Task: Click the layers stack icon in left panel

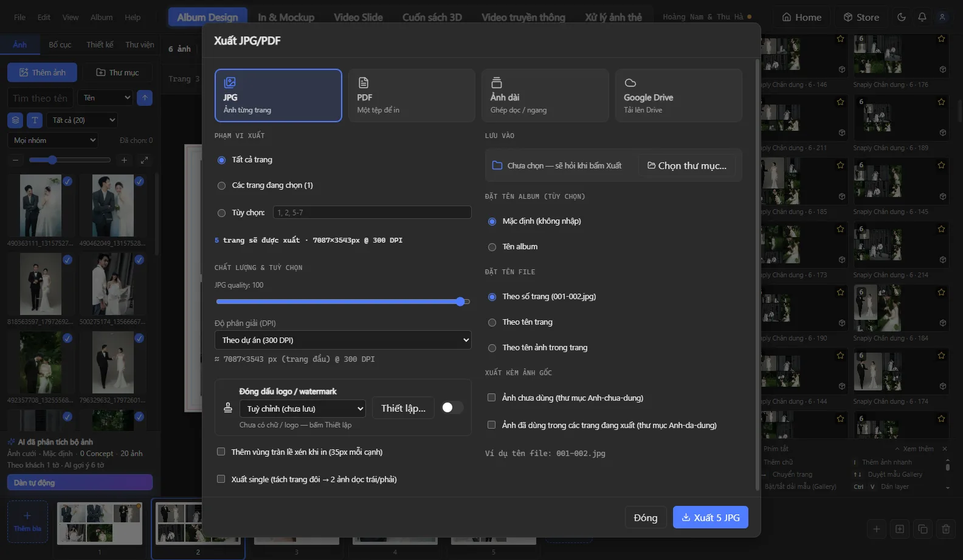Action: (16, 120)
